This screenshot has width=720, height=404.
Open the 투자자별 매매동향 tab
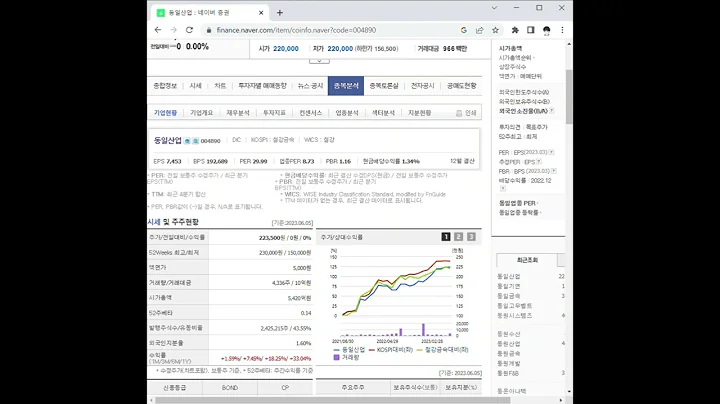pyautogui.click(x=262, y=86)
